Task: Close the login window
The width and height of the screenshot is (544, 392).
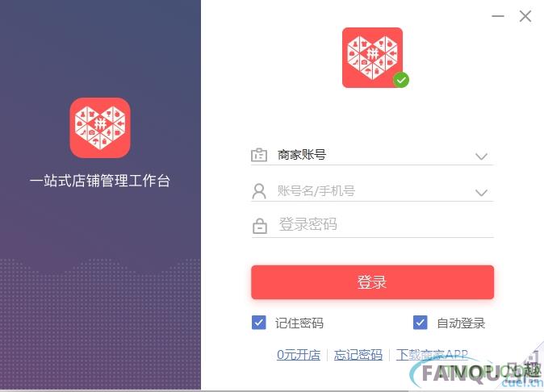Action: pyautogui.click(x=525, y=16)
